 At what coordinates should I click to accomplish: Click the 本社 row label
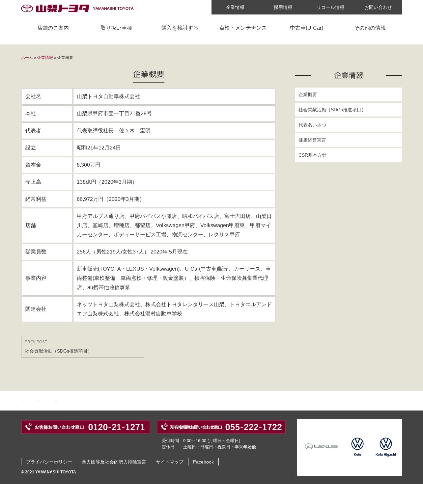click(x=47, y=114)
